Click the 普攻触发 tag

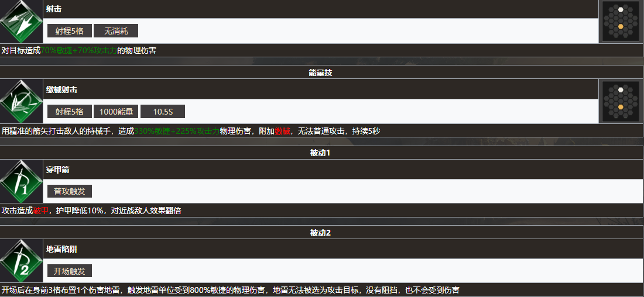coord(70,191)
